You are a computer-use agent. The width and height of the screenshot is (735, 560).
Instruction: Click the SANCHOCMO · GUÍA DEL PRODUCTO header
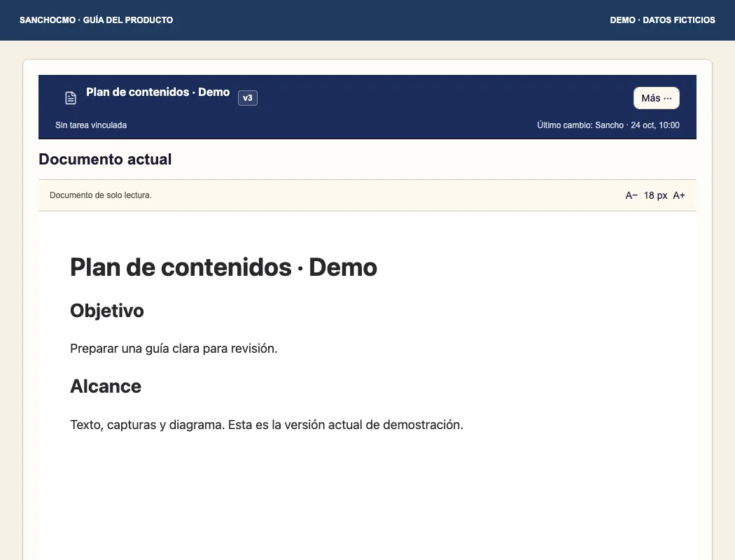96,20
